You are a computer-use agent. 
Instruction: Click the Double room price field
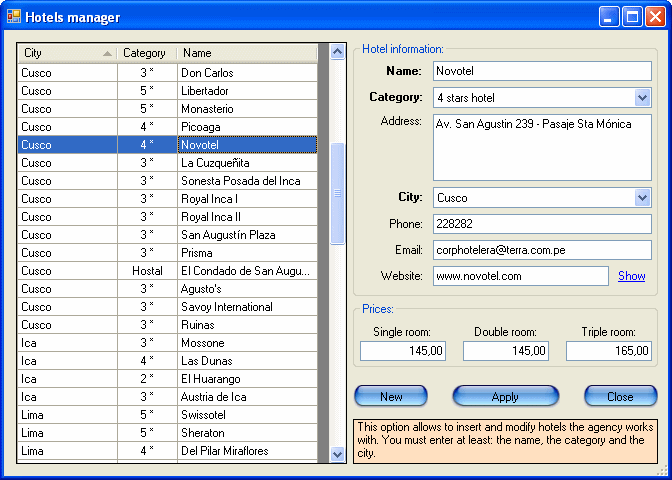click(x=506, y=351)
